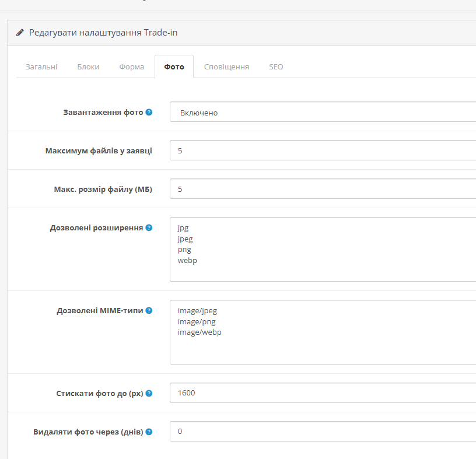
Task: Click the image/jpeg line in MIME list
Action: (197, 311)
